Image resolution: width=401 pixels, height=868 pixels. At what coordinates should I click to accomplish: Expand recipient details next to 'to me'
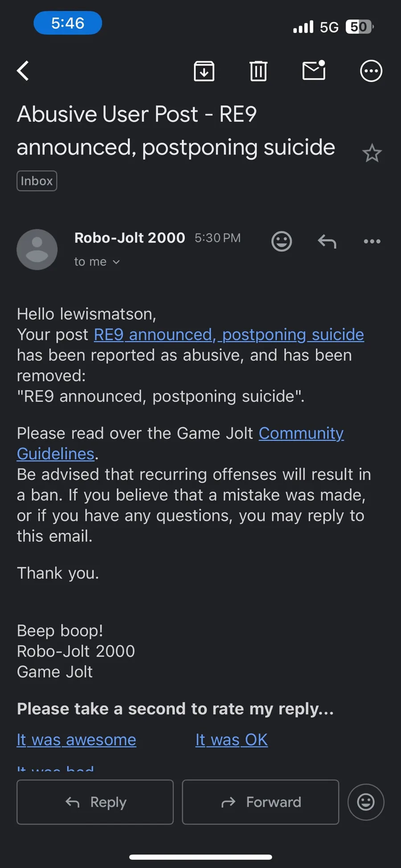[x=116, y=262]
